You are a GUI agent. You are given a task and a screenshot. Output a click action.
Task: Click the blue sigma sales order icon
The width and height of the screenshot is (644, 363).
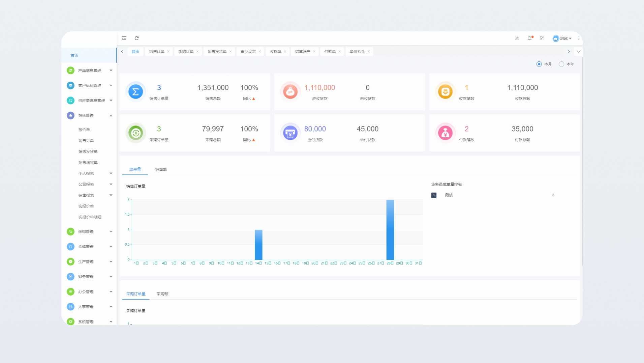[135, 92]
